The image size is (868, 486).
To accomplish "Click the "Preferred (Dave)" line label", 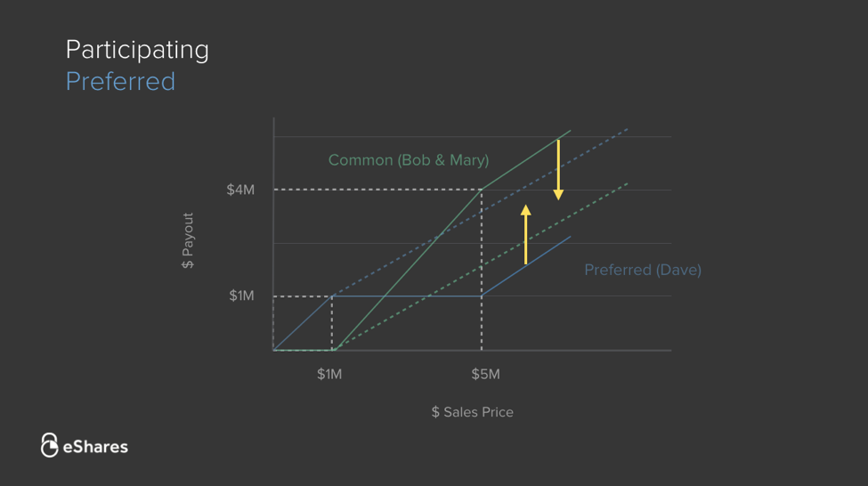I will (x=643, y=270).
